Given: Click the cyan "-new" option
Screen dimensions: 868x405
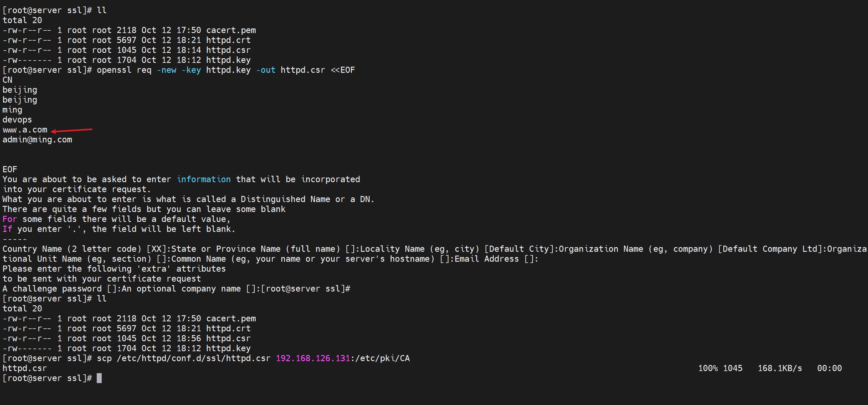Looking at the screenshot, I should (167, 70).
